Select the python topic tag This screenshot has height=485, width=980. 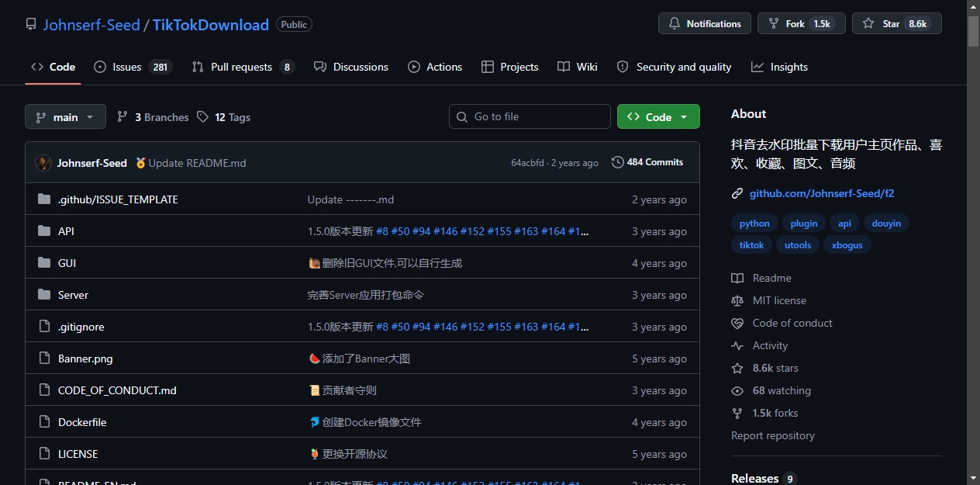tap(754, 223)
